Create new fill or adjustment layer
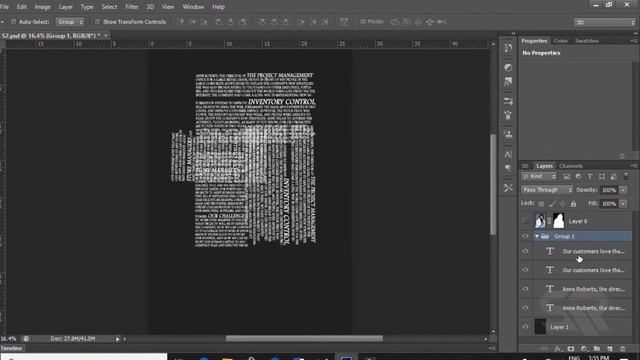 [584, 349]
